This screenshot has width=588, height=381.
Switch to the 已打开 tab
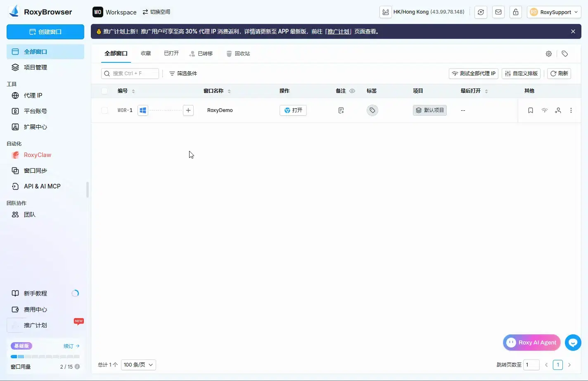tap(171, 53)
